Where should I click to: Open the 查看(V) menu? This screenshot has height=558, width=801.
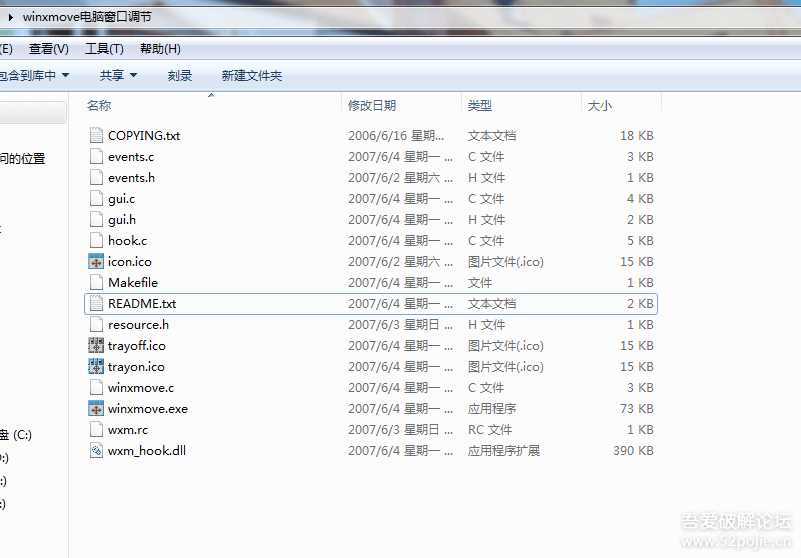[x=49, y=49]
